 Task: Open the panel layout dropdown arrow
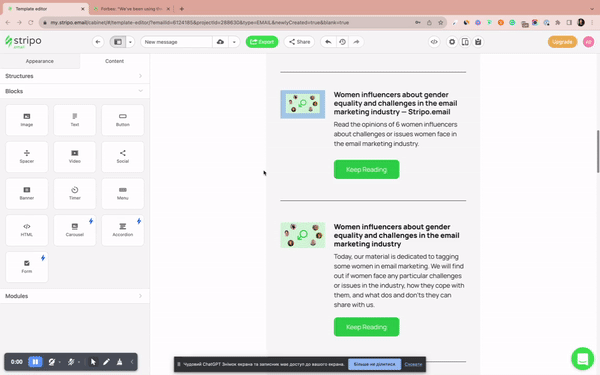(x=130, y=42)
